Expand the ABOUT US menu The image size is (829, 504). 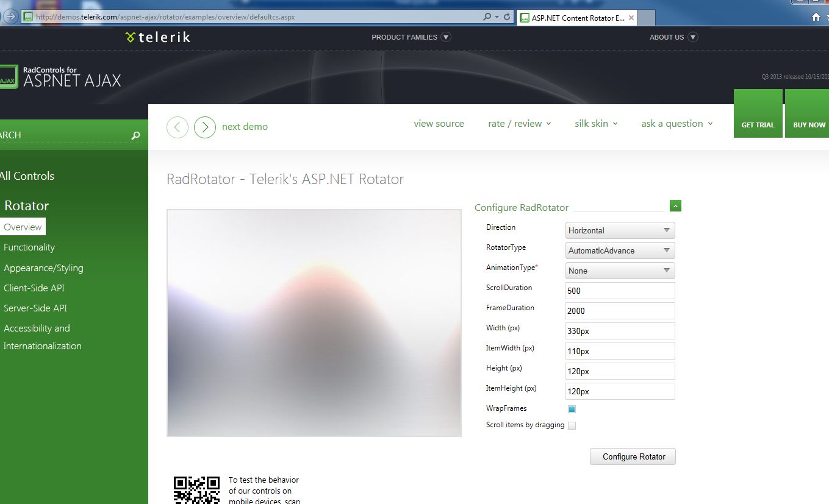(x=692, y=37)
